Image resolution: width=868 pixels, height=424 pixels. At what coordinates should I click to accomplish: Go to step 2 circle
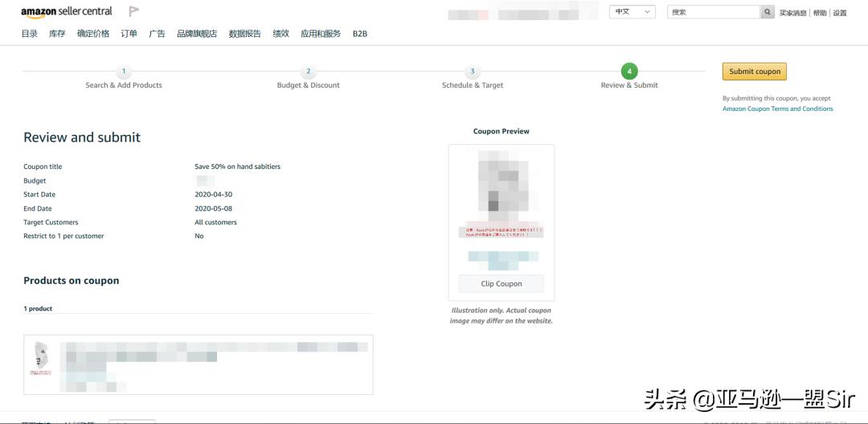(309, 72)
